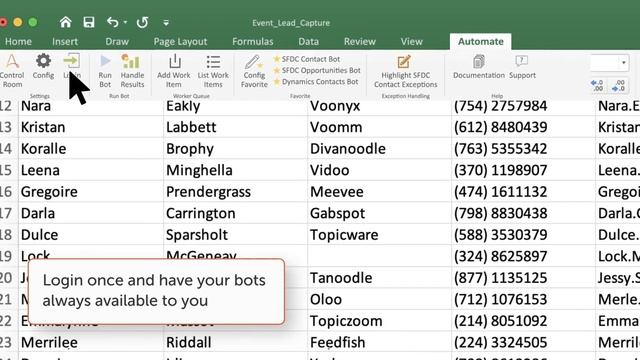Select cell containing Koralle
The height and width of the screenshot is (360, 640).
point(91,149)
